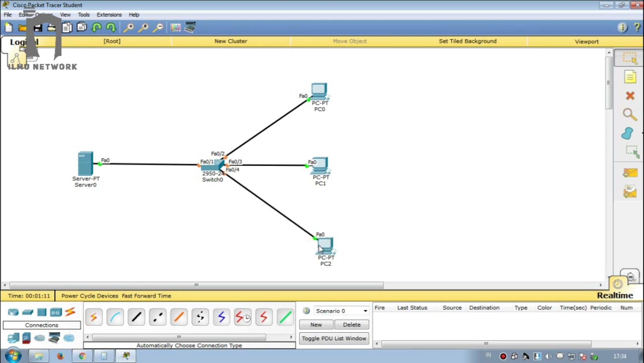Choose the Copper Straight-Through cable

tap(136, 317)
